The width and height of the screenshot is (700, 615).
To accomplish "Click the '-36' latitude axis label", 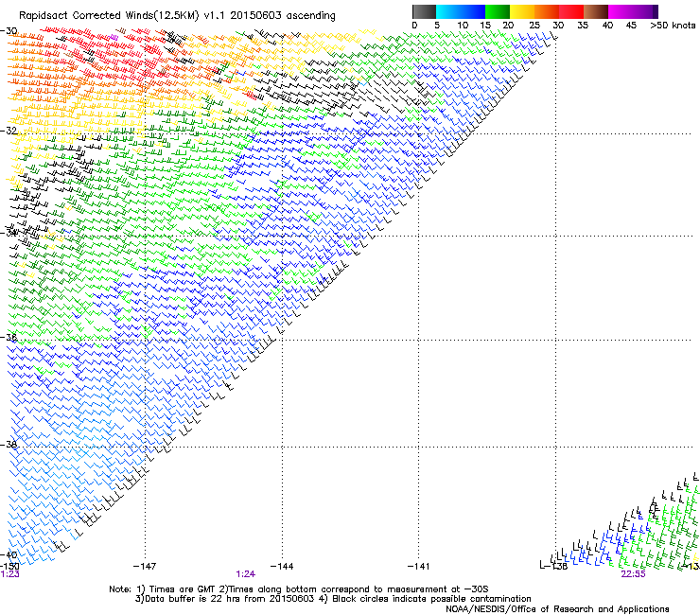I will click(9, 337).
